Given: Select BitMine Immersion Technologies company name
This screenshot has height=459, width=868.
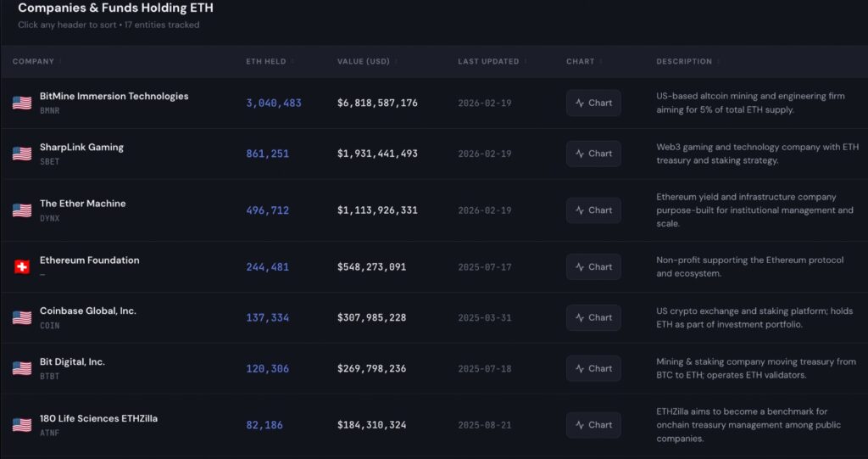Looking at the screenshot, I should (114, 96).
